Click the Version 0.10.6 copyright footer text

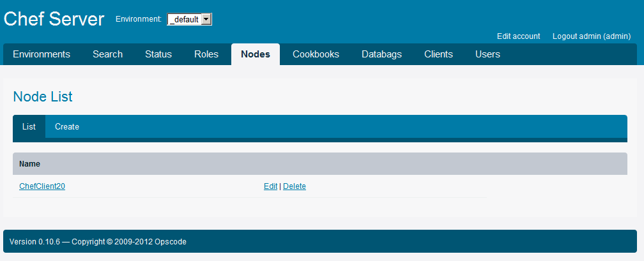tap(98, 242)
